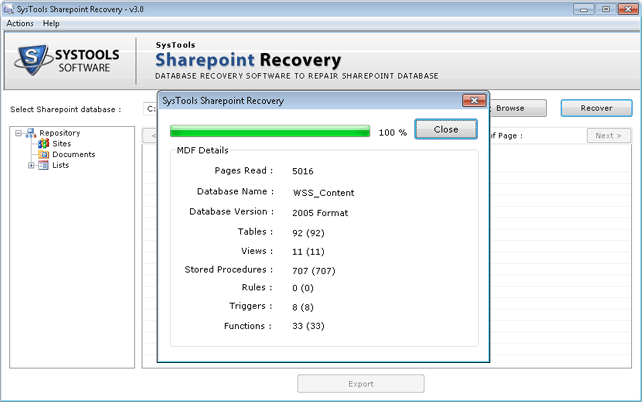Maximize the main application window
Screen dimensions: 642x402
(x=606, y=9)
